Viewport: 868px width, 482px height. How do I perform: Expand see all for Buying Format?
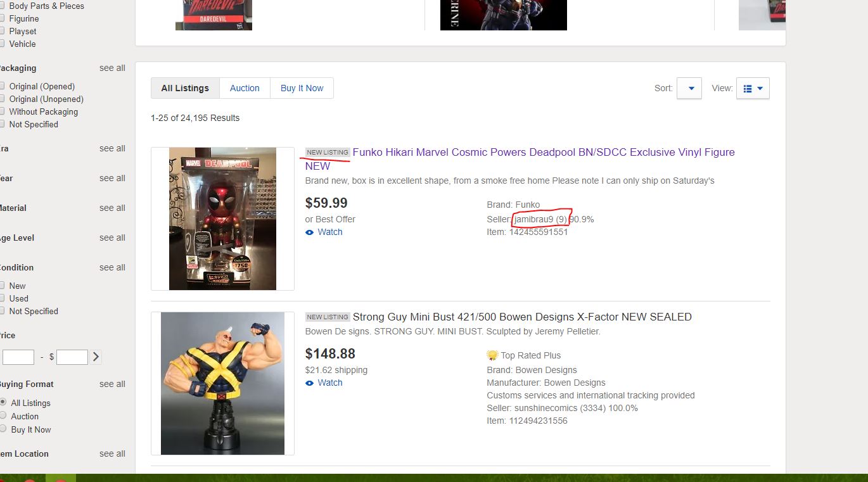(x=112, y=384)
